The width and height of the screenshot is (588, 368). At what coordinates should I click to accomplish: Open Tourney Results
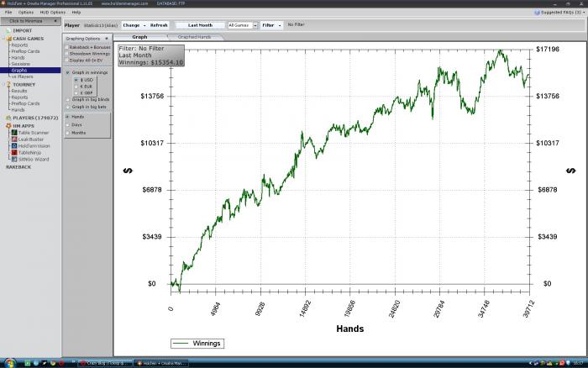coord(19,91)
